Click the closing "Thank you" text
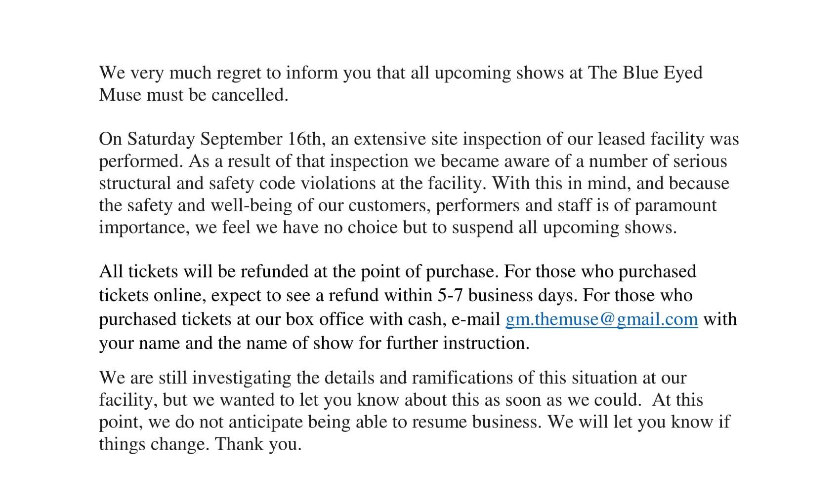The height and width of the screenshot is (504, 840). pos(257,444)
